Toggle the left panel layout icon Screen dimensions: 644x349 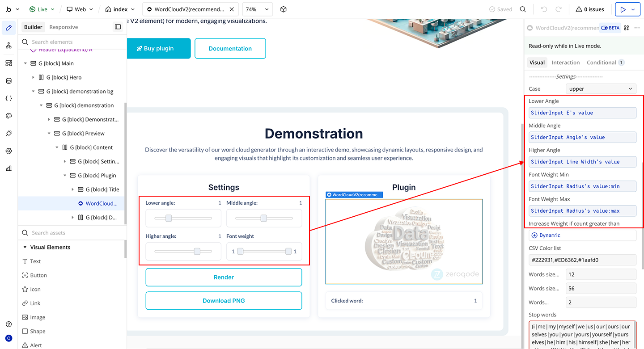point(118,27)
